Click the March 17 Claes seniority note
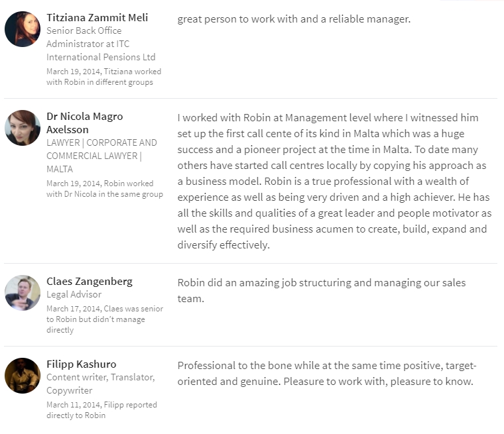The image size is (504, 434). [105, 319]
